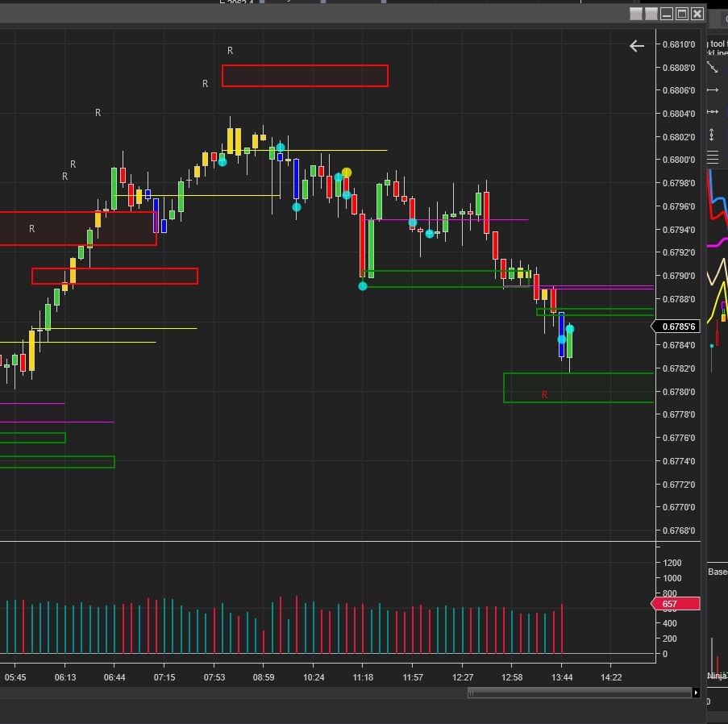Screen dimensions: 728x724
Task: Select the topmost red resistance rectangle
Action: [305, 76]
